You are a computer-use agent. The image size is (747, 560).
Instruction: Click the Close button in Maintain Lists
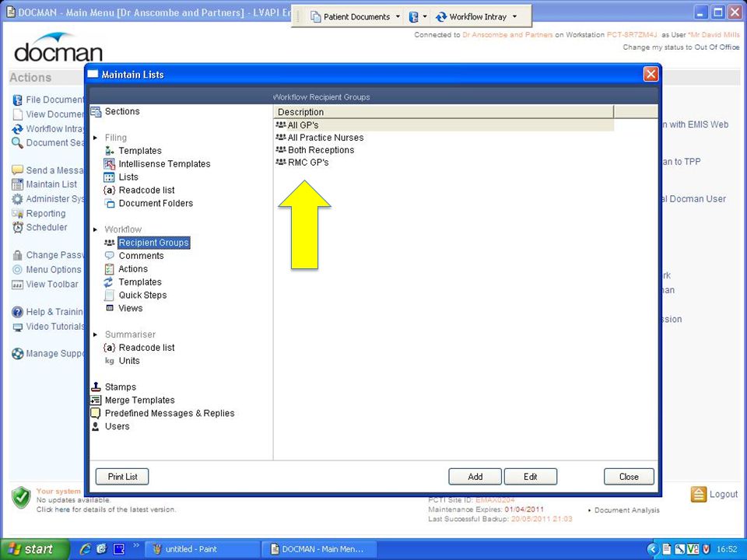click(629, 477)
